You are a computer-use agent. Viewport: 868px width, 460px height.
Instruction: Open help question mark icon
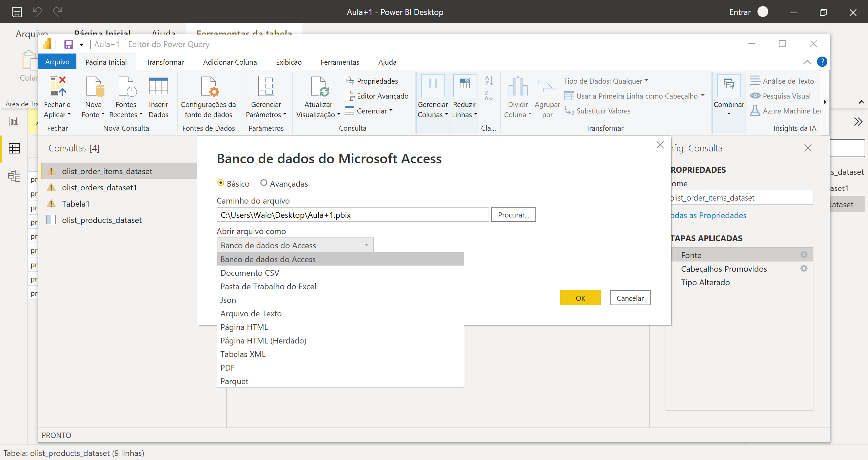[822, 62]
